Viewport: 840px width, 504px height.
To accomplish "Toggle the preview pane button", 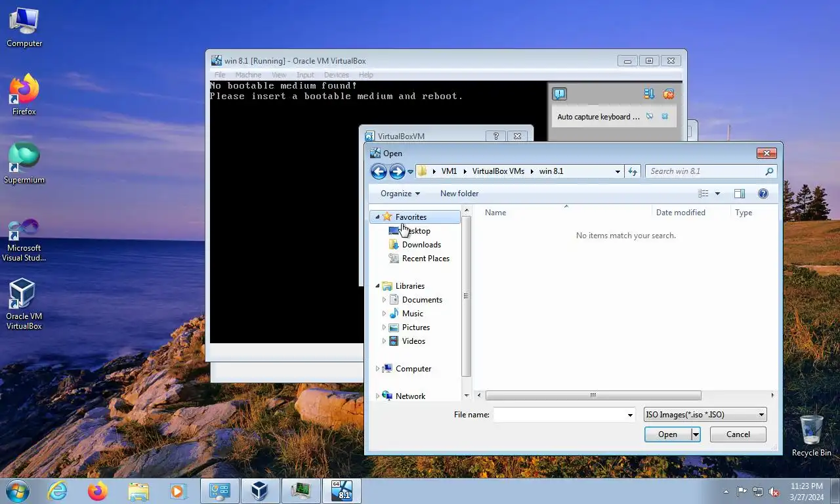I will coord(740,194).
